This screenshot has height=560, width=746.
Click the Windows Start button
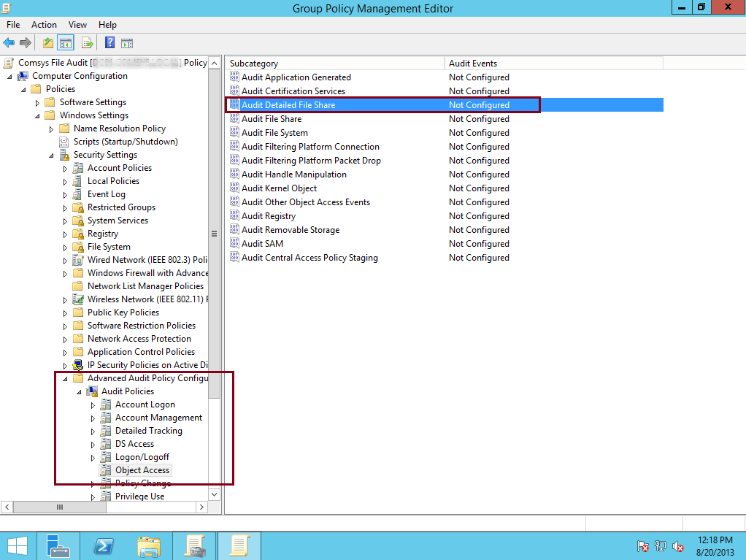pos(17,545)
